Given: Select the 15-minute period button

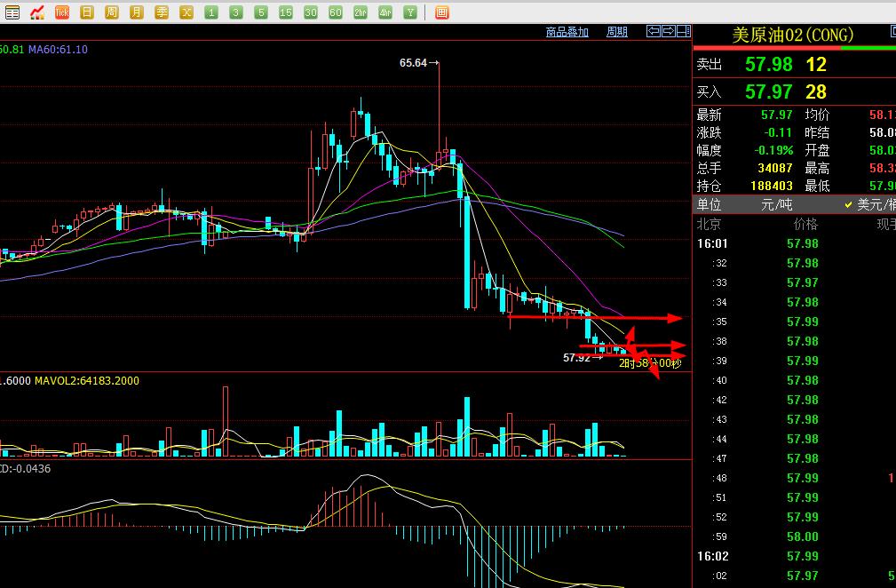Looking at the screenshot, I should click(x=286, y=12).
